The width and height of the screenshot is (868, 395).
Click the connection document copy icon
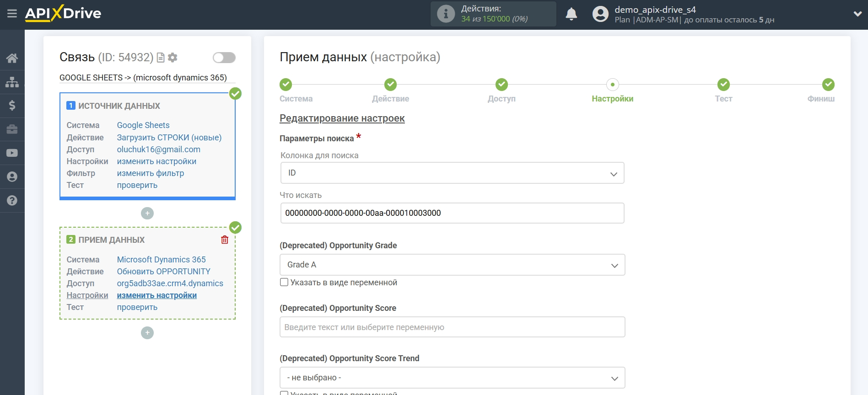(161, 58)
